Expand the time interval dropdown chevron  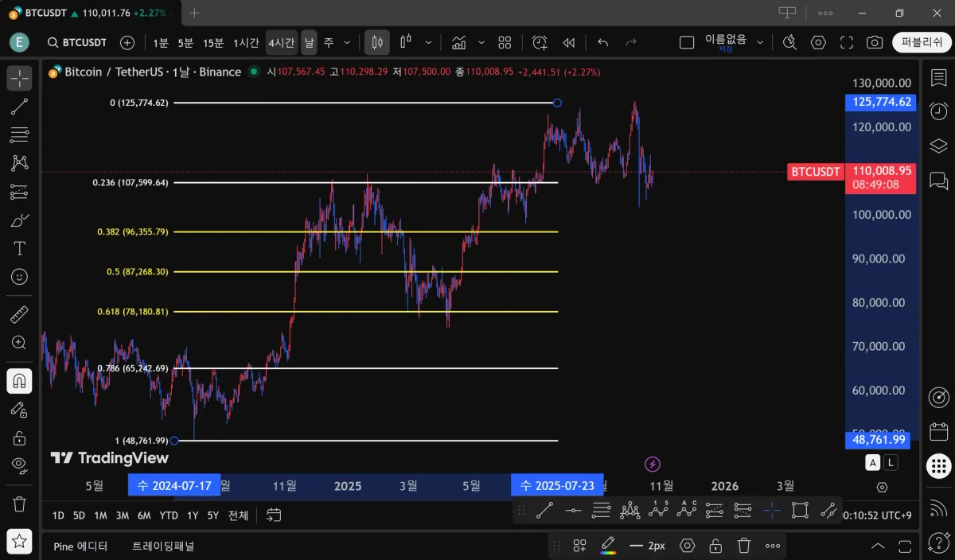347,42
